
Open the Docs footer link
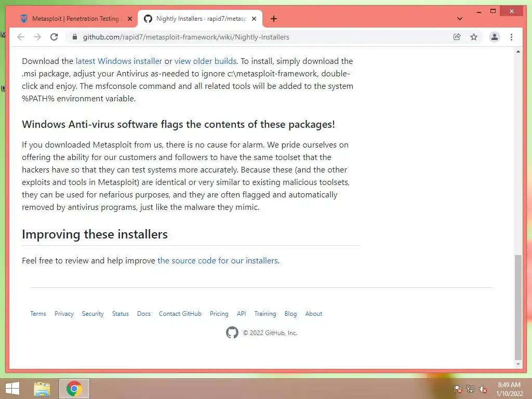[x=144, y=314]
